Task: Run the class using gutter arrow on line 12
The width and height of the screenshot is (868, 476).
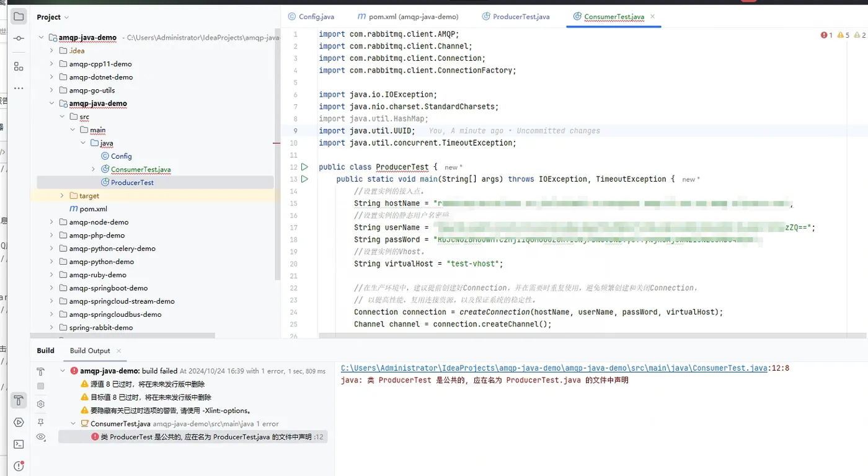Action: pos(304,167)
